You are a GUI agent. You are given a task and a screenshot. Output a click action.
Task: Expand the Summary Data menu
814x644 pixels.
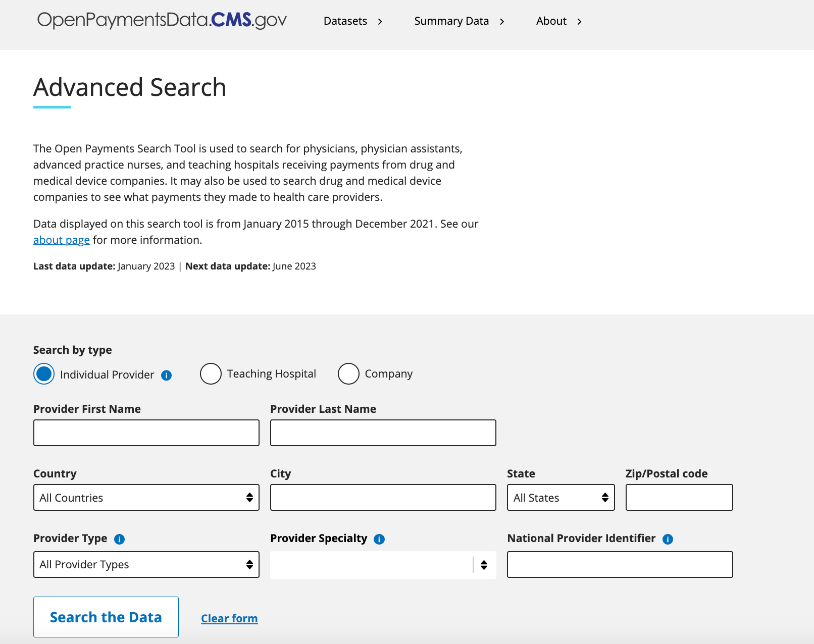tap(459, 21)
